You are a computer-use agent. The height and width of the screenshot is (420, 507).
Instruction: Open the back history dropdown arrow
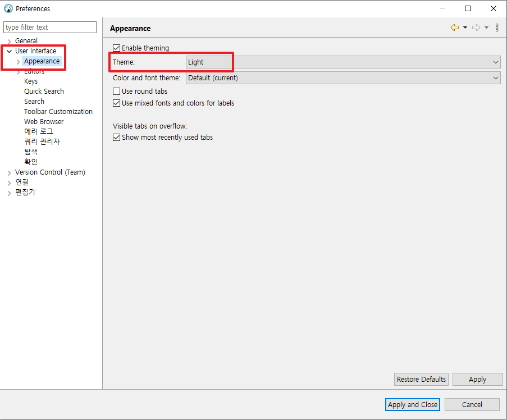[465, 28]
